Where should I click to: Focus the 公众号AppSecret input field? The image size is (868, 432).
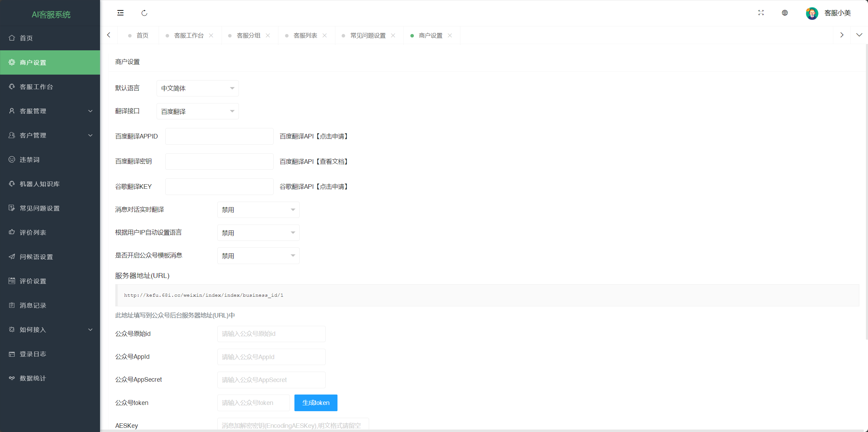[x=272, y=380]
